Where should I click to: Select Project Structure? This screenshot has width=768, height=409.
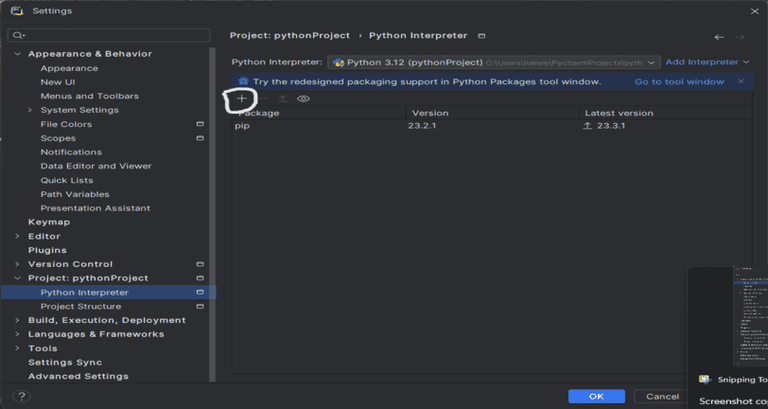(x=81, y=306)
